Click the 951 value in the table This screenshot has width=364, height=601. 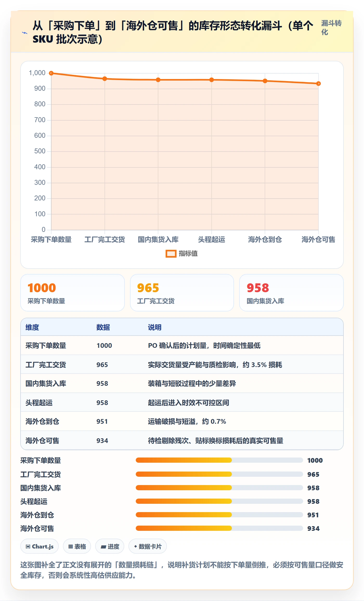coord(102,421)
